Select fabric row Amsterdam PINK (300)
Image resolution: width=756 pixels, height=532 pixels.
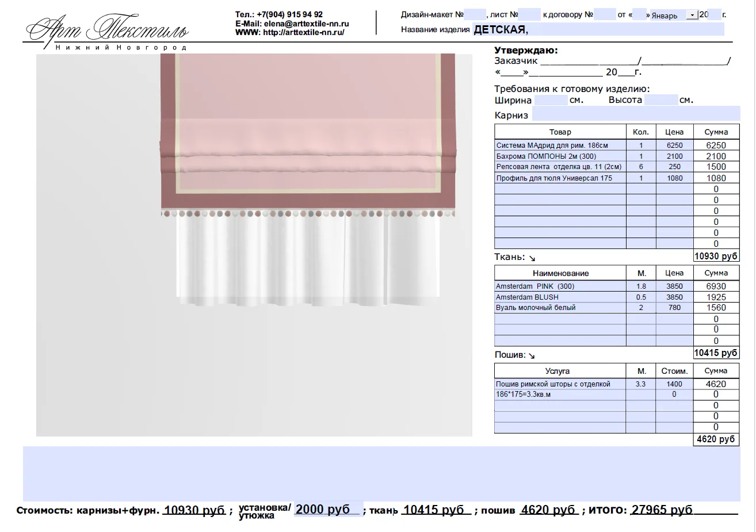pyautogui.click(x=560, y=286)
